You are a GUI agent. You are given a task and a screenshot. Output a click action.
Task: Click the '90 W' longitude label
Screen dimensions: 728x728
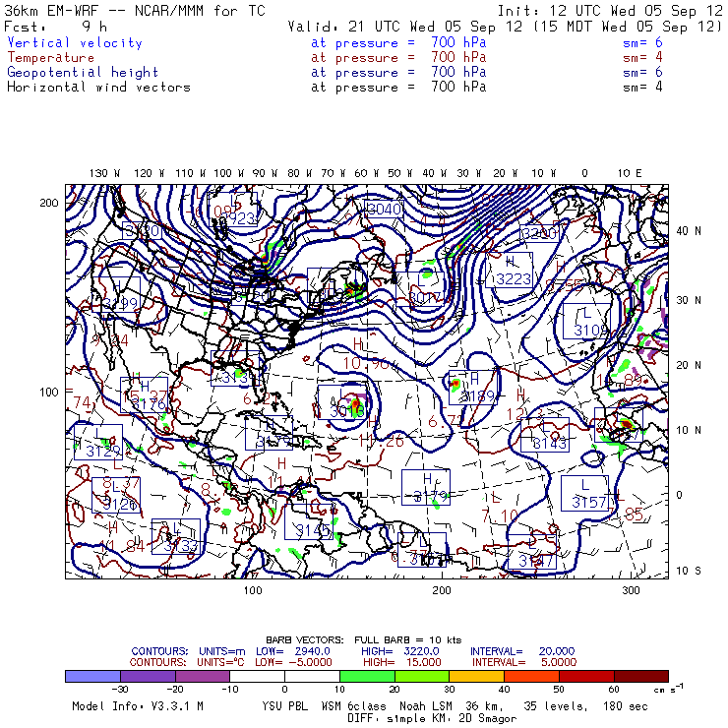(x=265, y=173)
